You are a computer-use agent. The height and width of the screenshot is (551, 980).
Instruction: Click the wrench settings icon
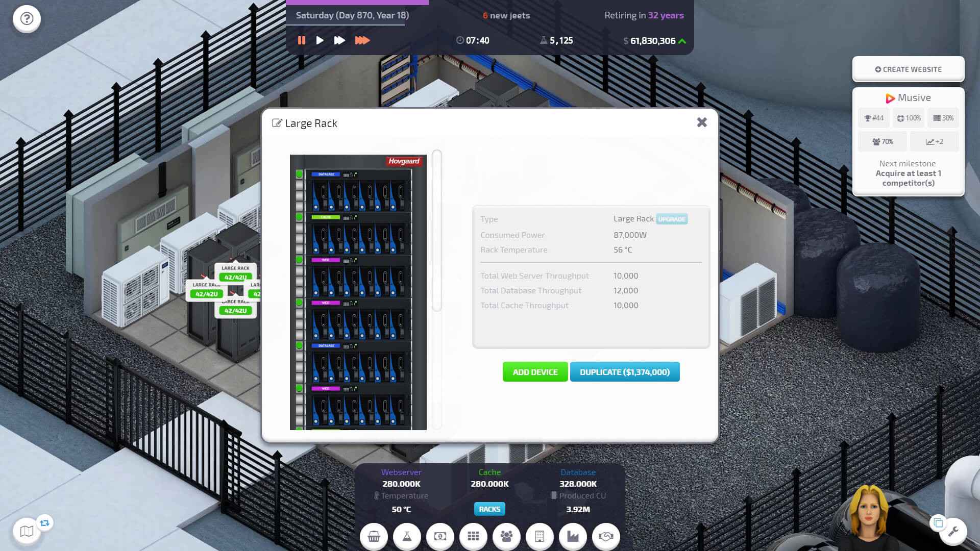tap(952, 532)
